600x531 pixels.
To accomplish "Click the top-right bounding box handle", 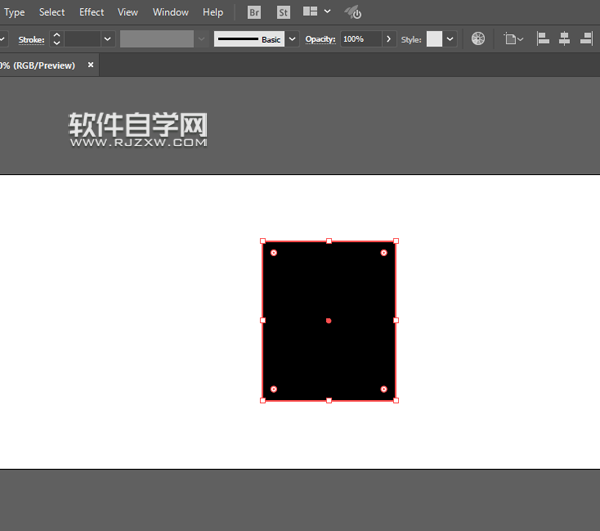I will (x=396, y=241).
